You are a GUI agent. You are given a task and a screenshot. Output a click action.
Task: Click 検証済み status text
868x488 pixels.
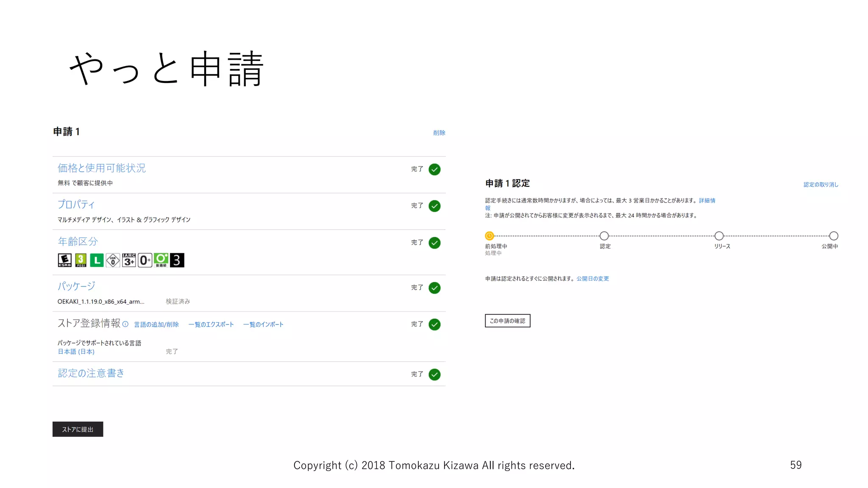(178, 302)
